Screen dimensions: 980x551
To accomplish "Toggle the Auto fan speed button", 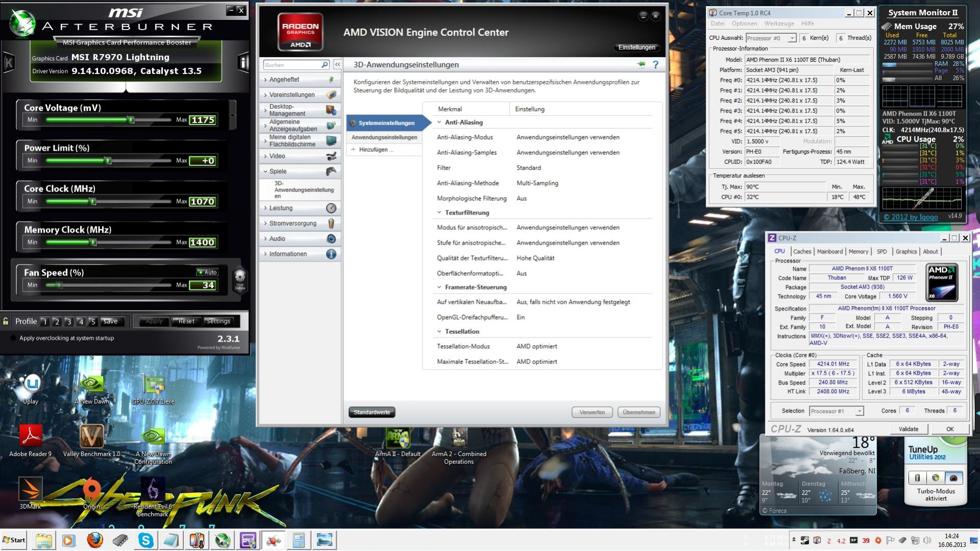I will 207,272.
